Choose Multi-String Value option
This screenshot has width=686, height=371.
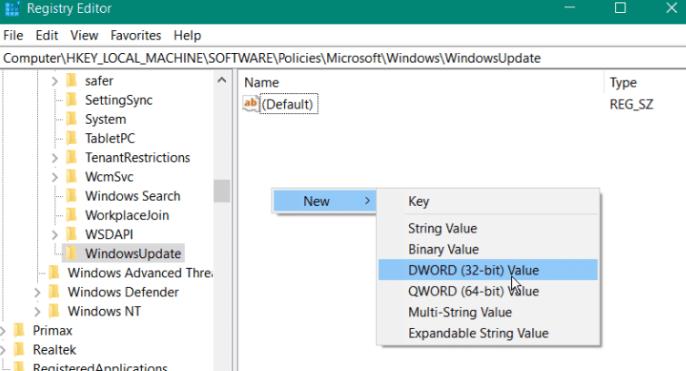[488, 312]
